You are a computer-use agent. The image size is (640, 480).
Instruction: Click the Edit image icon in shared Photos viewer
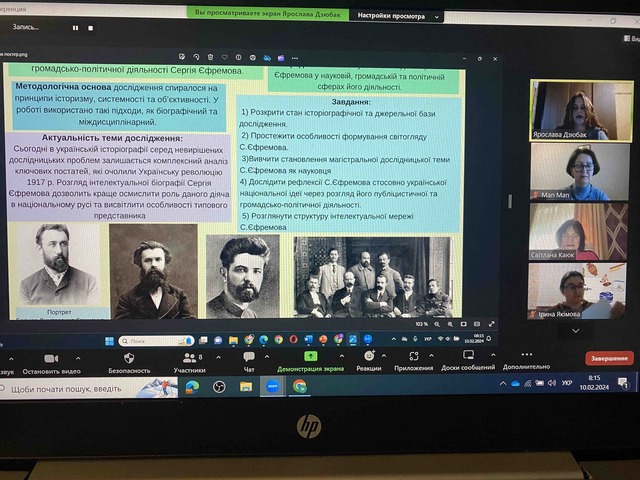pos(182,57)
